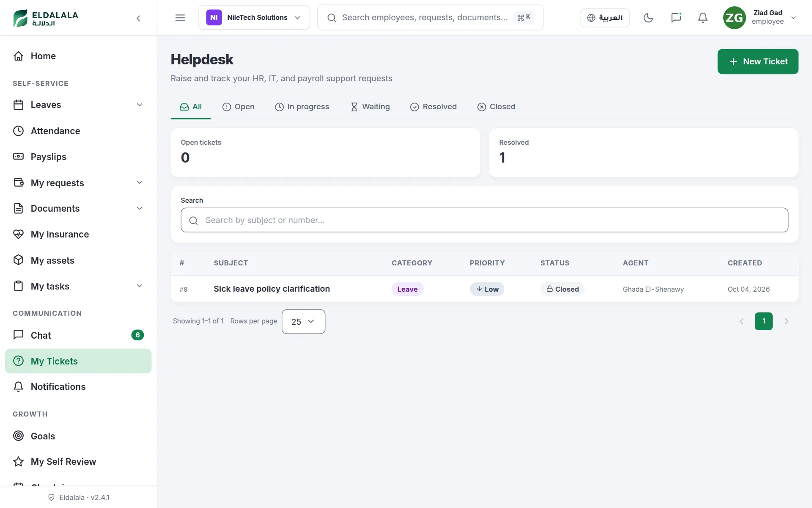Viewport: 812px width, 508px height.
Task: Open Chat with 6 unread badge
Action: [78, 335]
